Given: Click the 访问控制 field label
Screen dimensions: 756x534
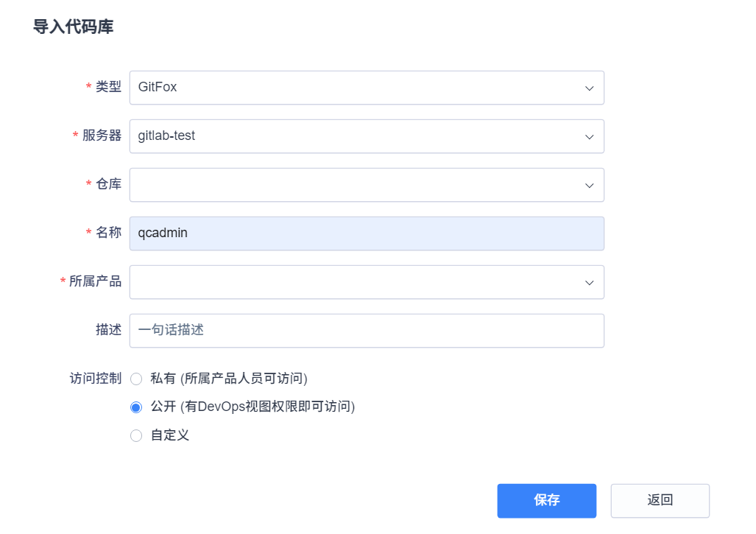Looking at the screenshot, I should (x=91, y=379).
